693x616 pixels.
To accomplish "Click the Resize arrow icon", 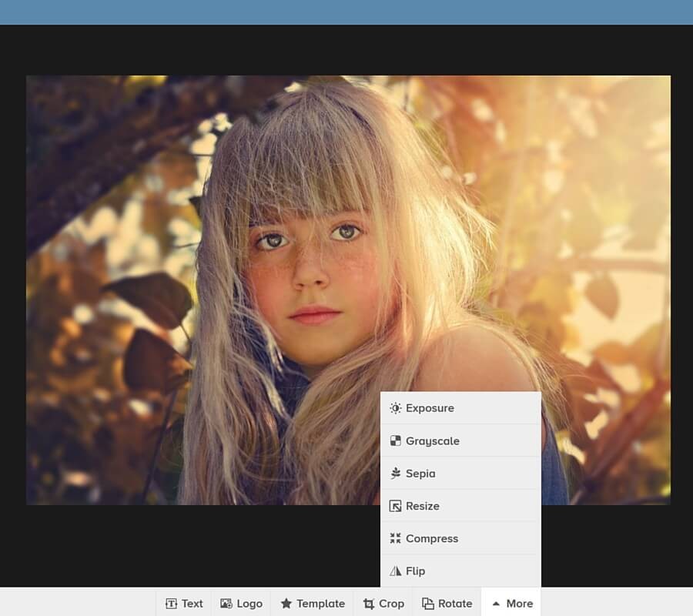I will coord(395,506).
